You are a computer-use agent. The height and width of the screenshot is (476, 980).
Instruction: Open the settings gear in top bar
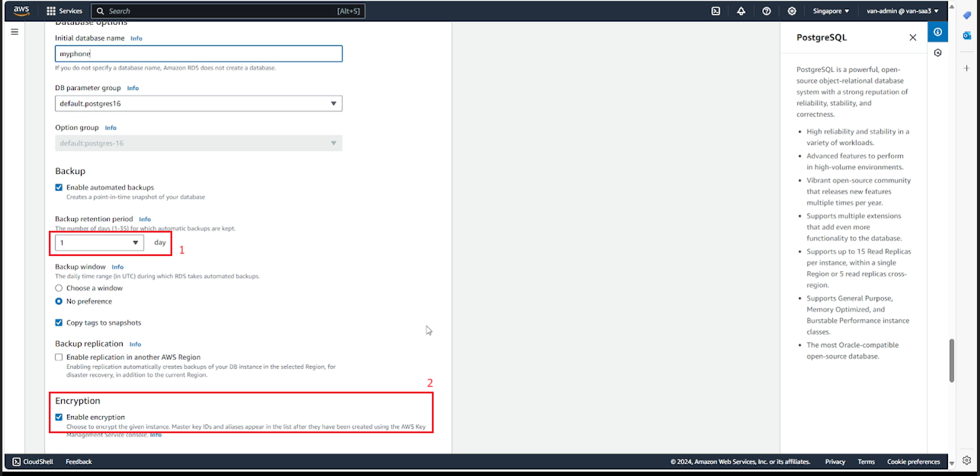pos(791,11)
